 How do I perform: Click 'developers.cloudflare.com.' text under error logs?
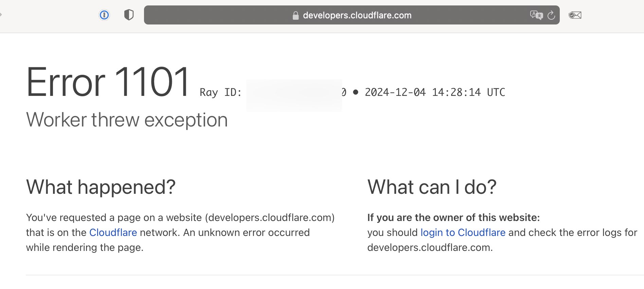pos(430,248)
